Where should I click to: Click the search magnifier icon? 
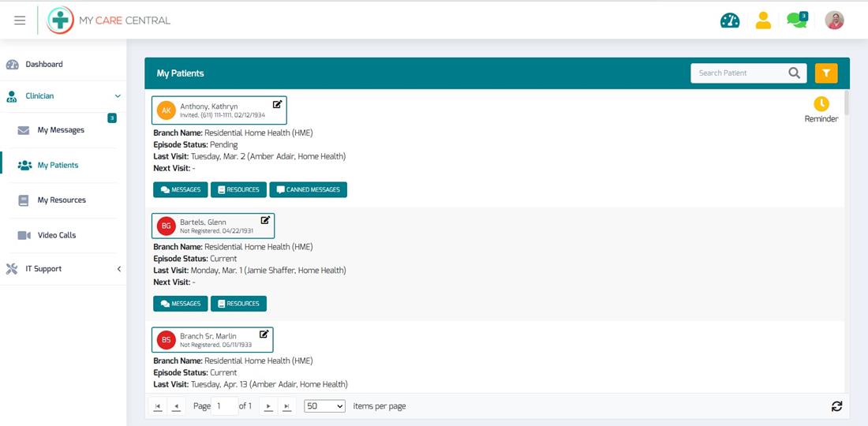click(x=795, y=73)
